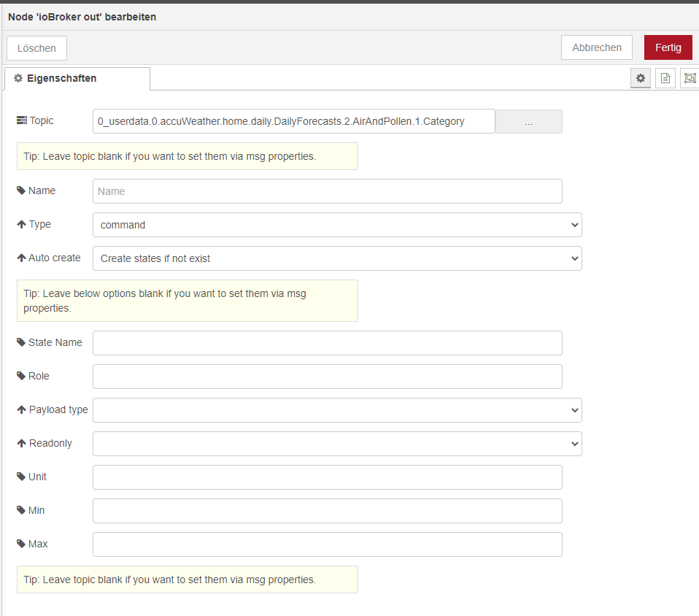Click the Min input field
This screenshot has width=699, height=616.
point(327,511)
